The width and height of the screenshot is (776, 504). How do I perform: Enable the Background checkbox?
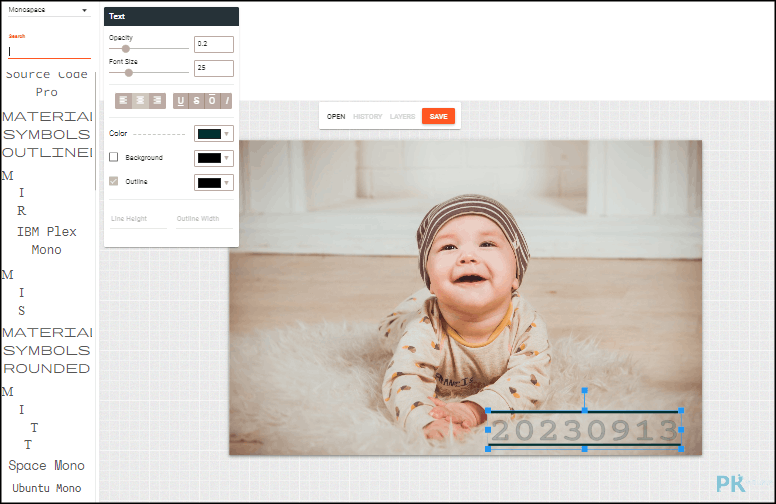point(113,157)
